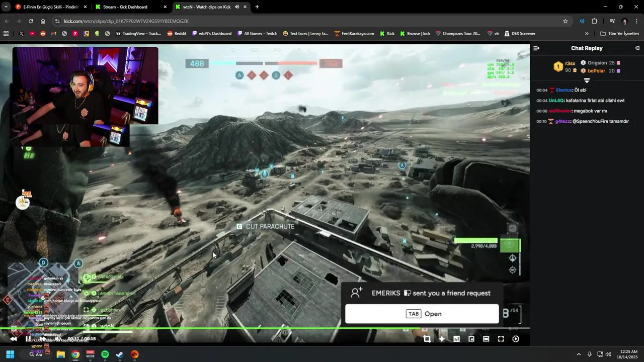
Task: Pause the clip playback
Action: [x=27, y=339]
